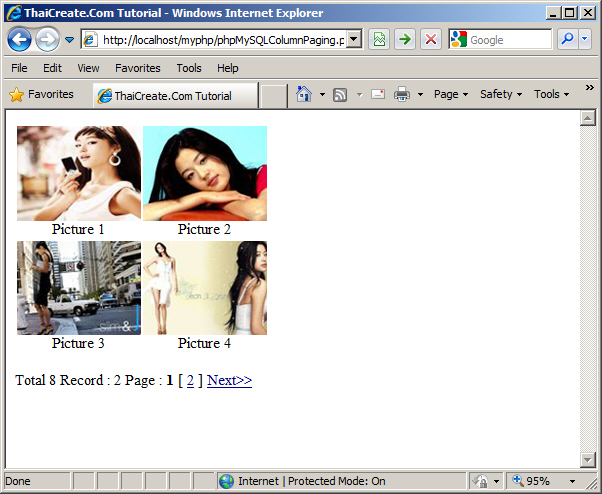Screen dimensions: 602x494
Task: Click the Print icon
Action: click(402, 94)
